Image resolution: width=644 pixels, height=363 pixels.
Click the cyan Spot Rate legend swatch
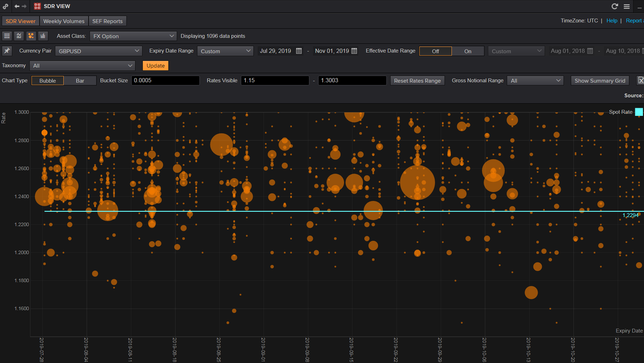click(638, 112)
